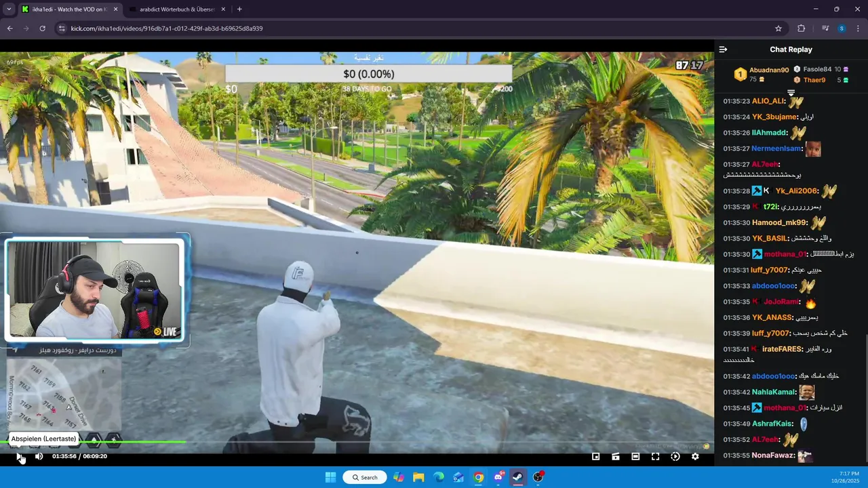Open Discord from taskbar
This screenshot has height=488, width=868.
[x=498, y=477]
